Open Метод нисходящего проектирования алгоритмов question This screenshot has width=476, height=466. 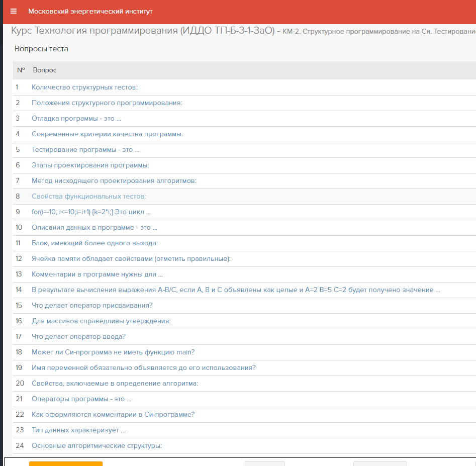tap(114, 181)
